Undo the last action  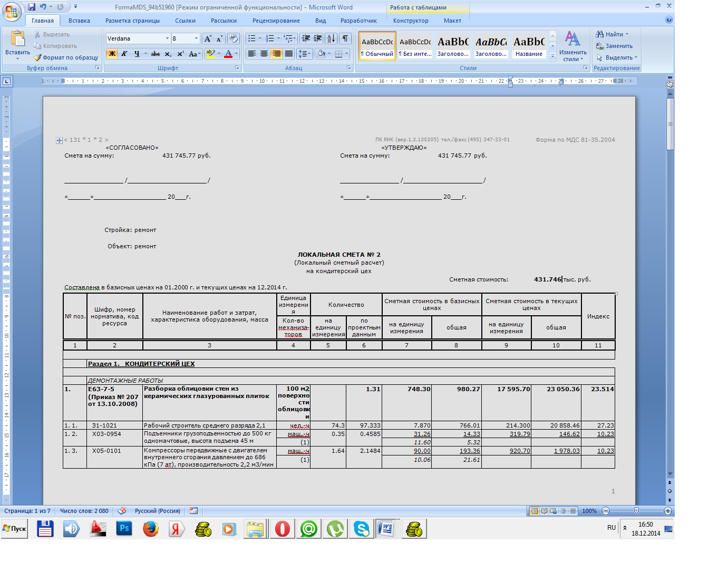43,7
